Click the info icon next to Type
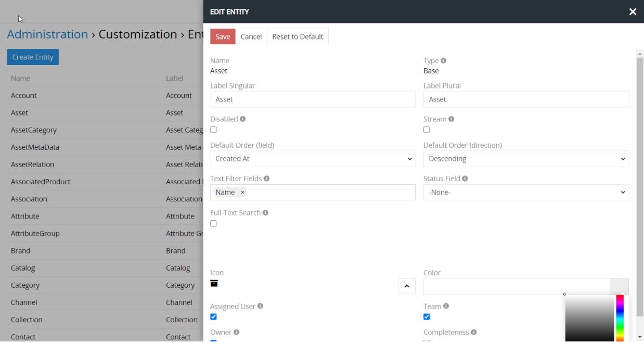 pyautogui.click(x=444, y=61)
